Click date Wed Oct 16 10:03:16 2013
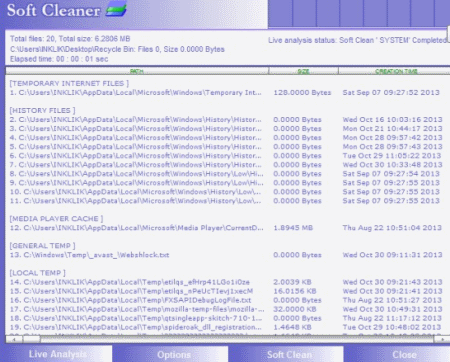 click(392, 120)
